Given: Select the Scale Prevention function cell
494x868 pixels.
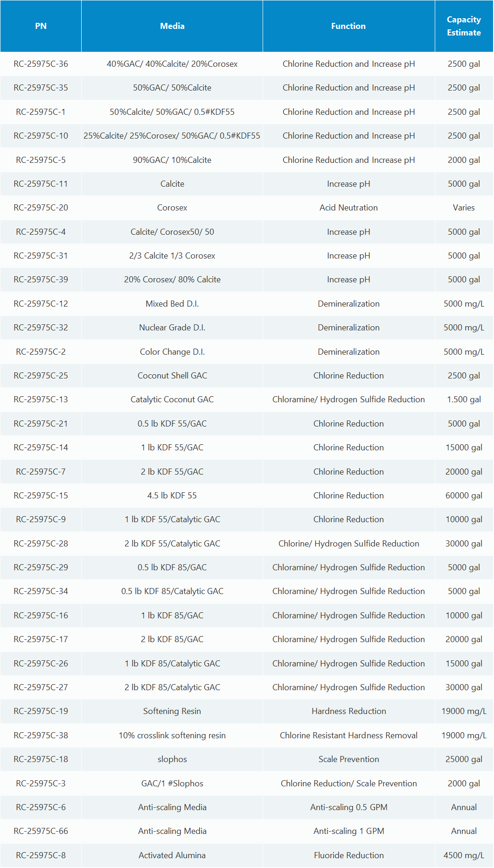Looking at the screenshot, I should coord(348,759).
